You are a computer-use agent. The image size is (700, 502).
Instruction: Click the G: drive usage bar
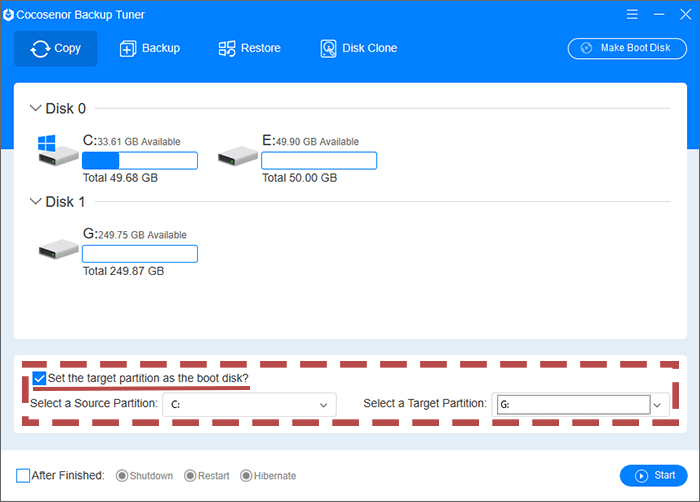(140, 254)
